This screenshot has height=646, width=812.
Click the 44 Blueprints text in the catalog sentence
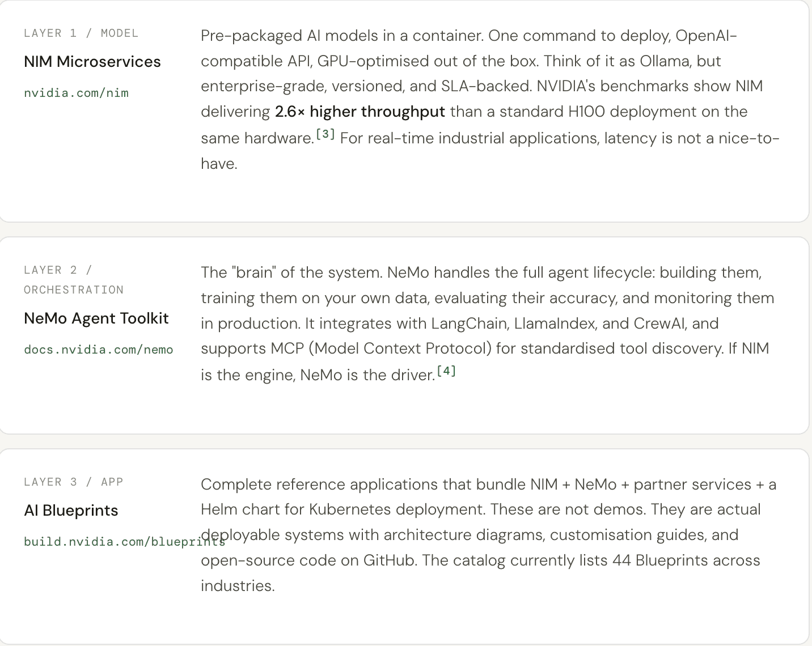tap(661, 560)
